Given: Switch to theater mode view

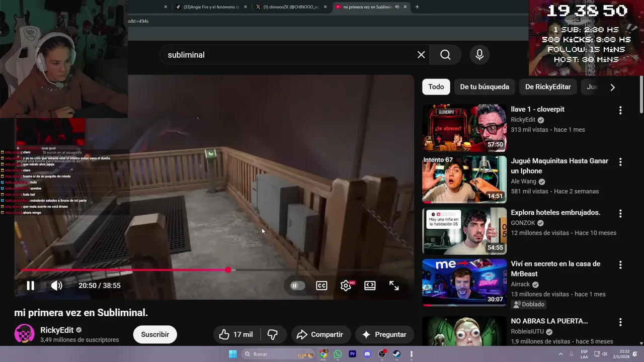Looking at the screenshot, I should point(370,286).
